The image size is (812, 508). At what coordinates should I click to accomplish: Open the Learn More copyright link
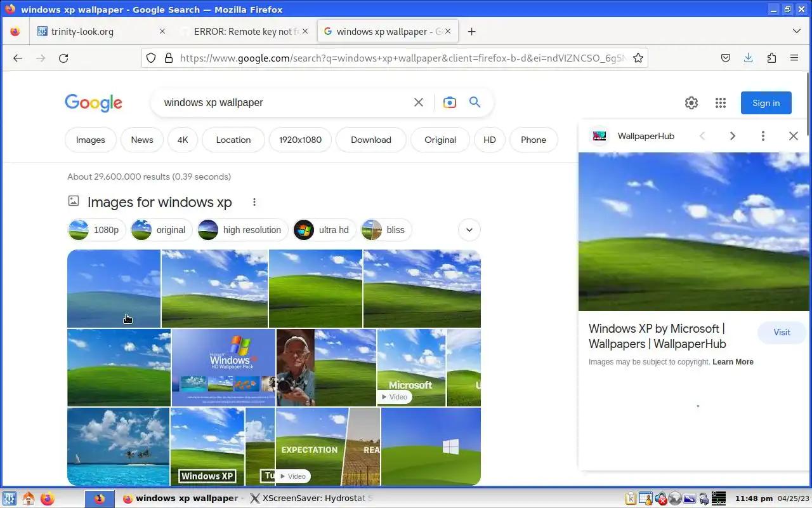pyautogui.click(x=733, y=362)
